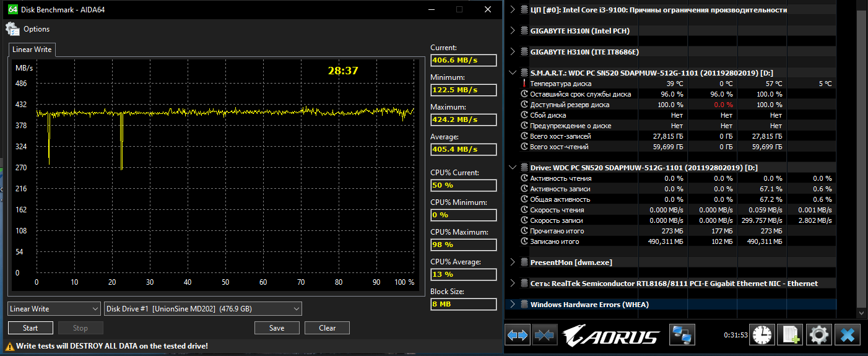Click the elapsed timer text 0:31:53

coord(736,335)
